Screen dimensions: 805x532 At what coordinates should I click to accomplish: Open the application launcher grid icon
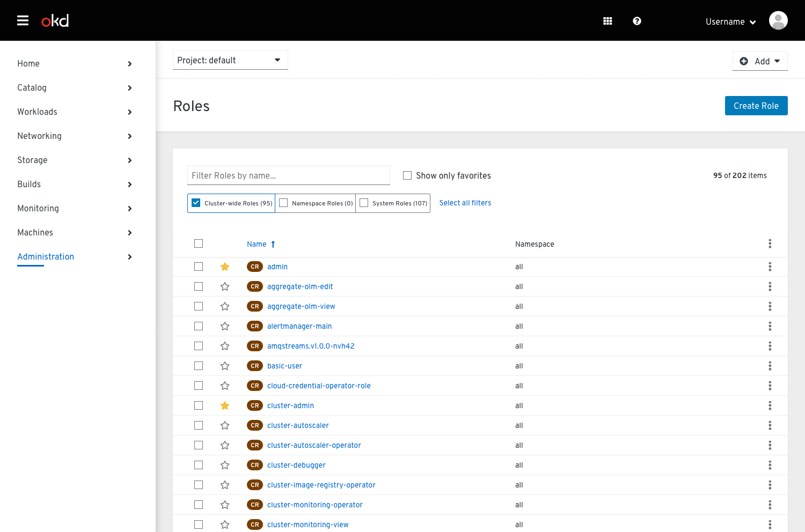point(608,21)
